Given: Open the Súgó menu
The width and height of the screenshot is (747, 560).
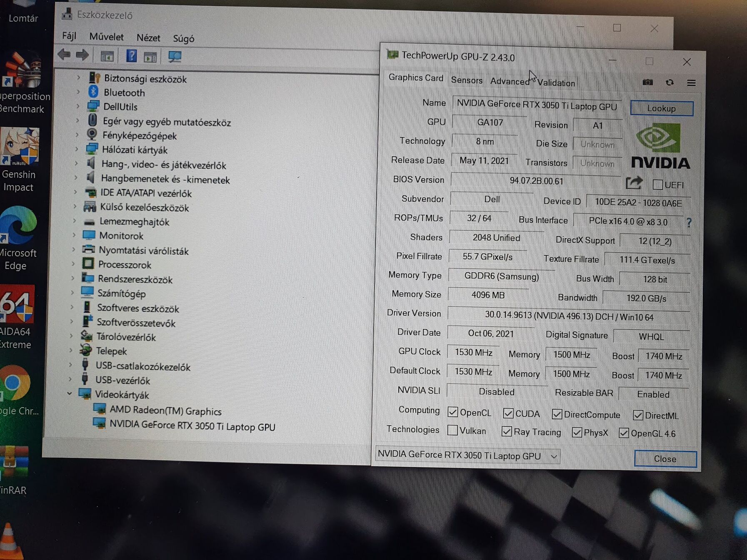Looking at the screenshot, I should click(x=184, y=39).
